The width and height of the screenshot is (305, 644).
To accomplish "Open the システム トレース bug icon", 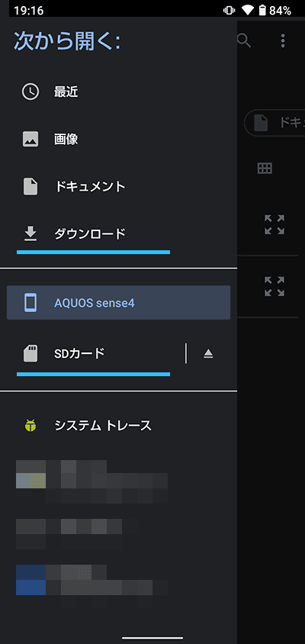I will pyautogui.click(x=30, y=426).
